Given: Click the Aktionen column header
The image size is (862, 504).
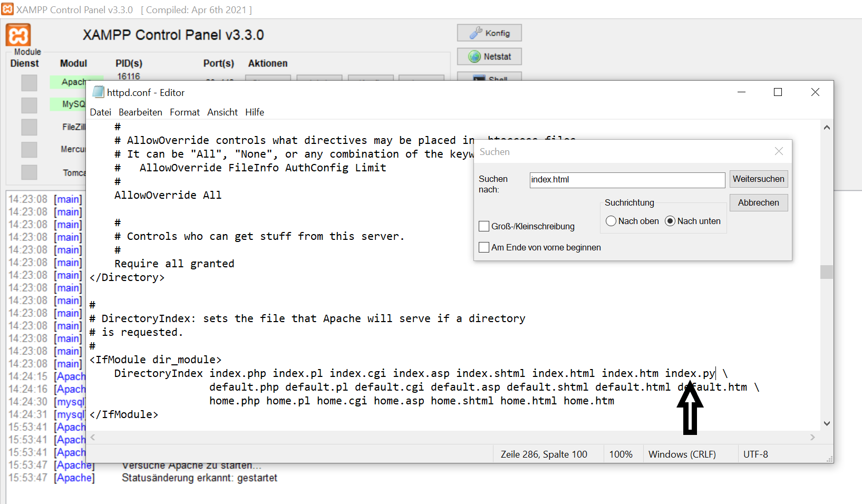Looking at the screenshot, I should (x=268, y=63).
